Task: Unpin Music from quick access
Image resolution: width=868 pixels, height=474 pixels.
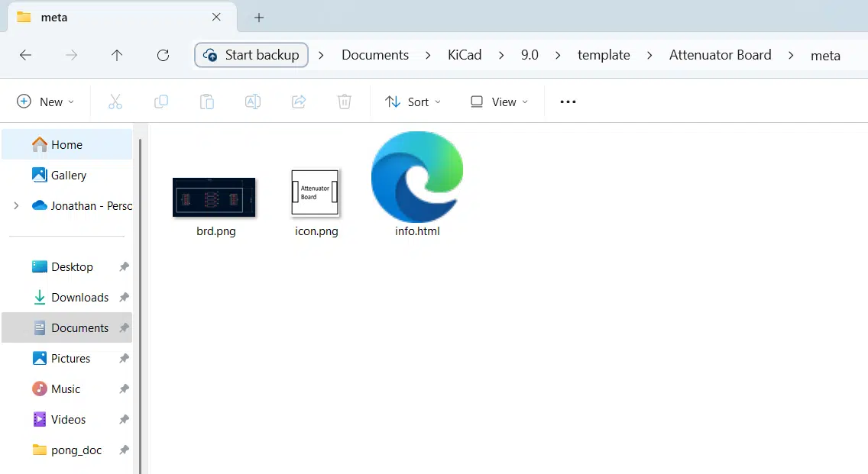Action: click(x=124, y=389)
